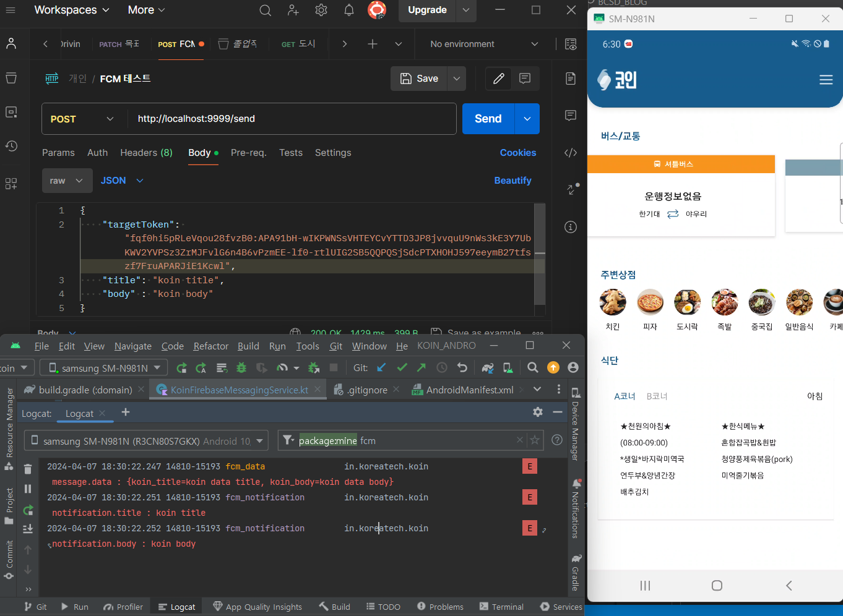The width and height of the screenshot is (843, 616).
Task: Open Send button dropdown arrow
Action: click(x=527, y=119)
